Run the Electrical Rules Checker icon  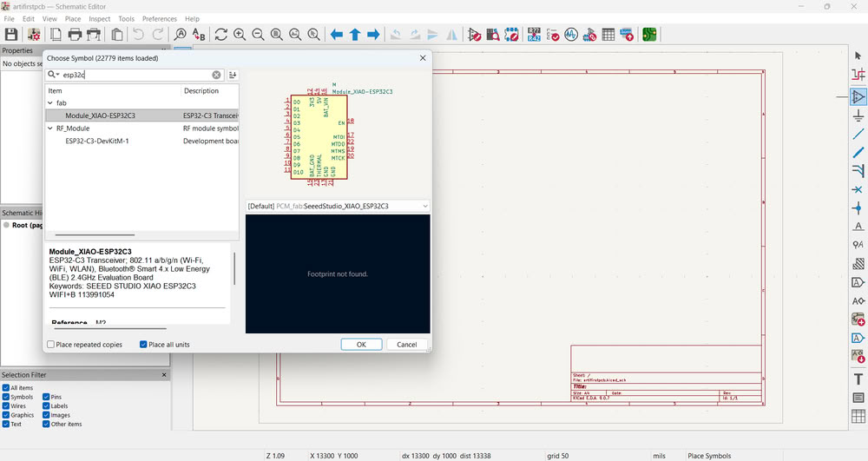pyautogui.click(x=552, y=35)
